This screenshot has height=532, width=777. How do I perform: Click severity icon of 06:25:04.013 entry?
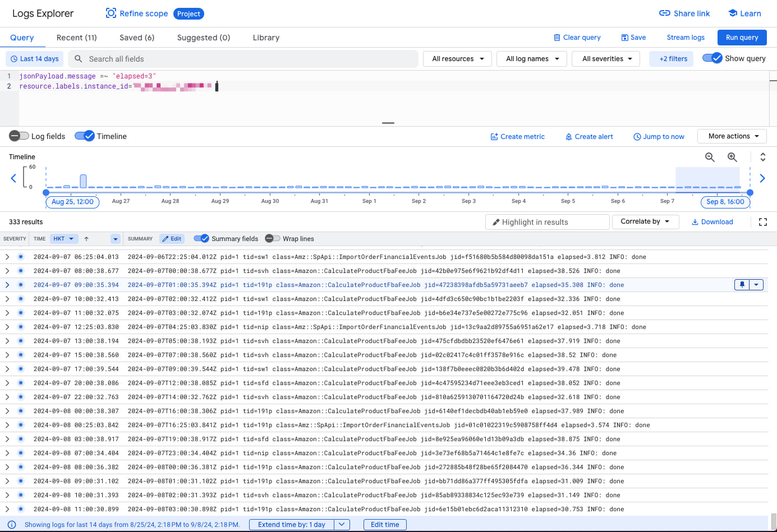click(x=21, y=257)
